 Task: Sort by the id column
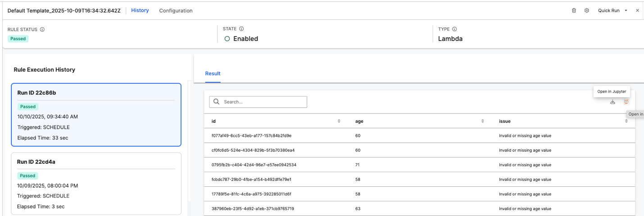pyautogui.click(x=339, y=121)
